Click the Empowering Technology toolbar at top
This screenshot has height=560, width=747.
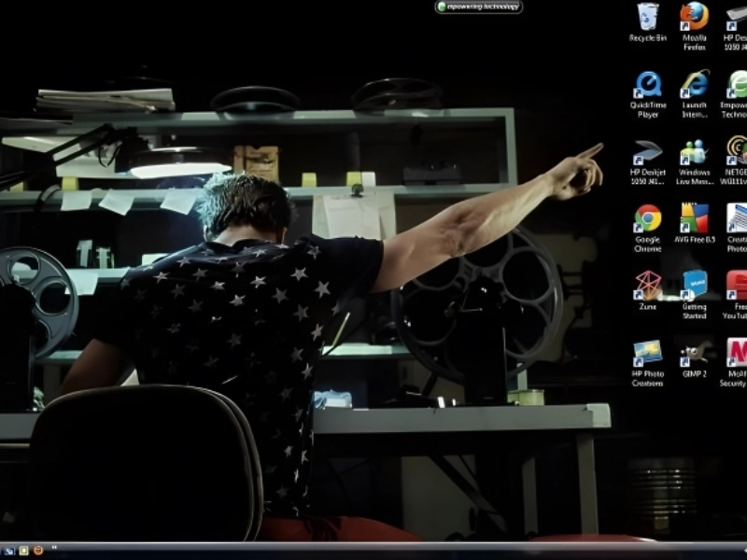click(x=479, y=7)
